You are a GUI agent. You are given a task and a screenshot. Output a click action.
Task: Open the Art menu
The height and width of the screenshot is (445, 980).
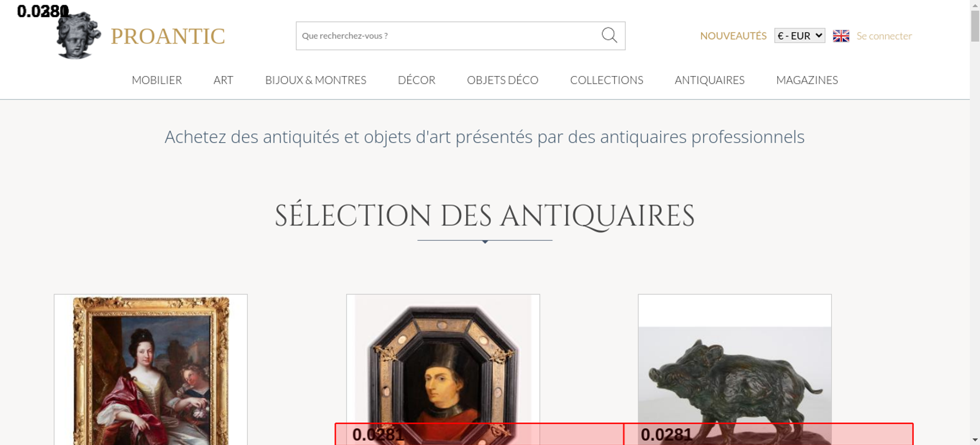point(223,80)
